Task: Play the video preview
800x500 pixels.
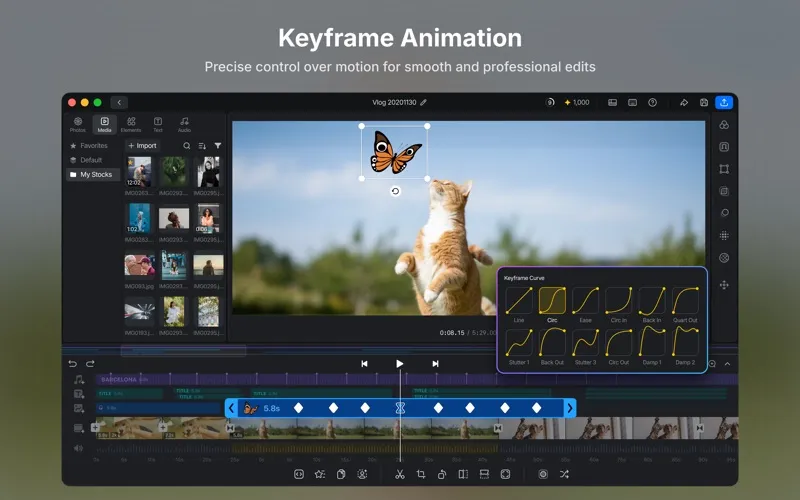Action: 399,364
